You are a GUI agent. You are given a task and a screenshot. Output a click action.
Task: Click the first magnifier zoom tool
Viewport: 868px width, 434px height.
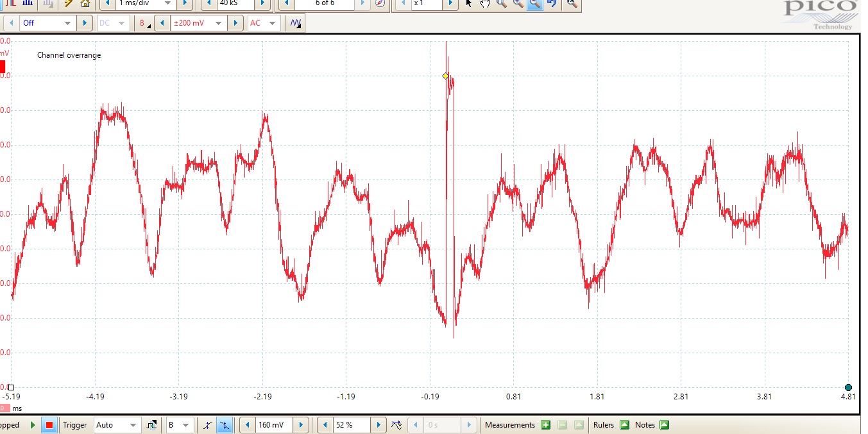[501, 3]
